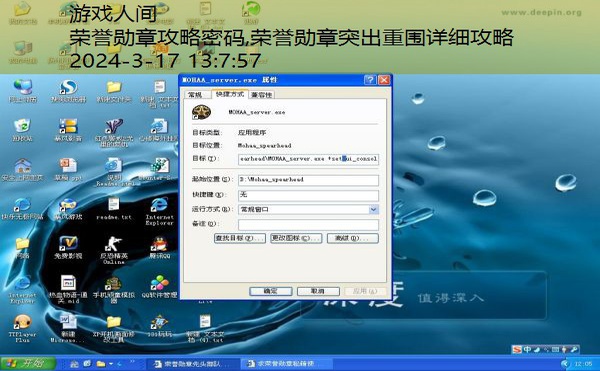
Task: Click the help question mark button
Action: point(370,80)
